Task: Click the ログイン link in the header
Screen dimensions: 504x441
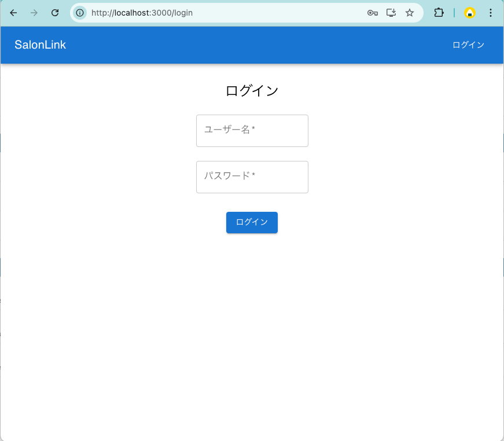Action: click(x=468, y=45)
